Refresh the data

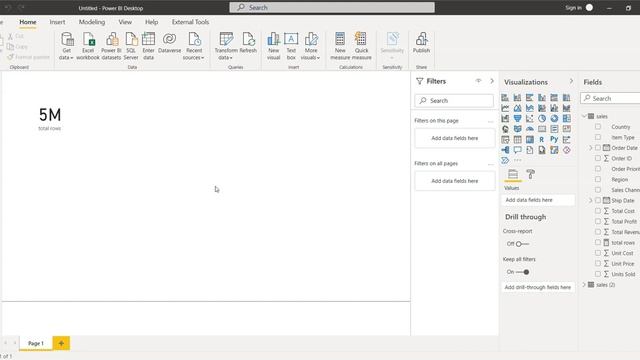coord(248,43)
